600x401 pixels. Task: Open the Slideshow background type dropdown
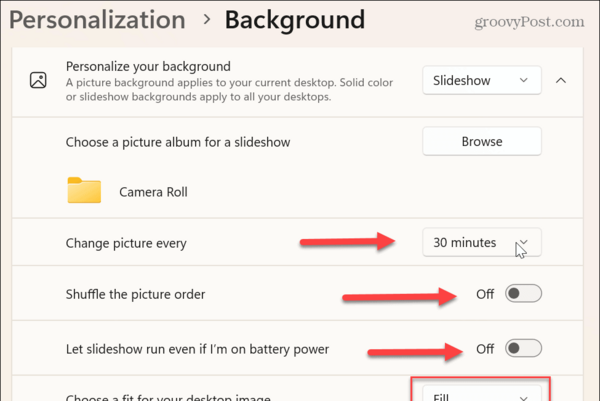pyautogui.click(x=482, y=80)
